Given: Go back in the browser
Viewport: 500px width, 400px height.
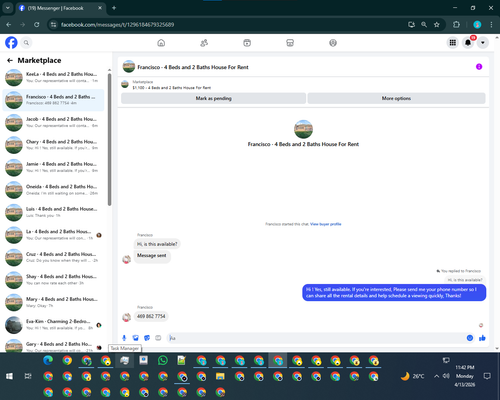Looking at the screenshot, I should click(9, 25).
